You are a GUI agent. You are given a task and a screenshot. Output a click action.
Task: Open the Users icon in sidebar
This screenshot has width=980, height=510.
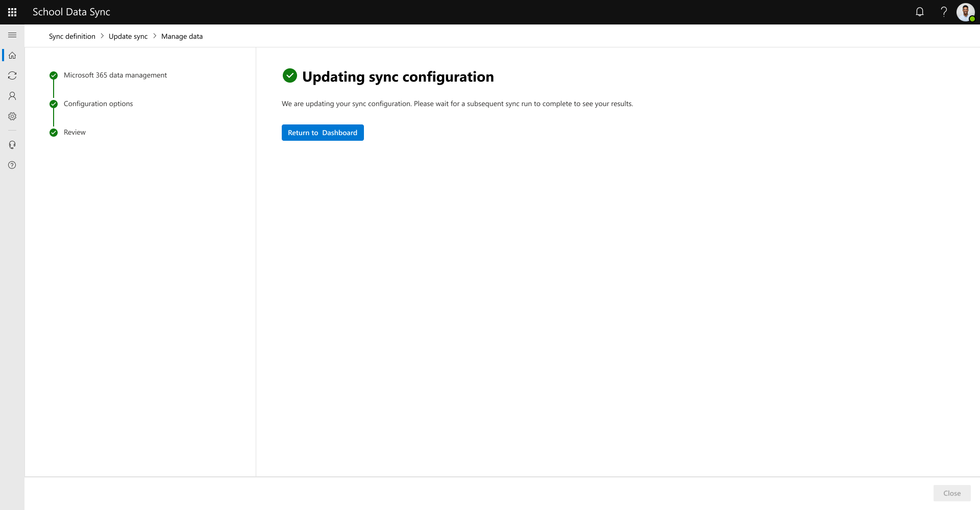point(12,96)
